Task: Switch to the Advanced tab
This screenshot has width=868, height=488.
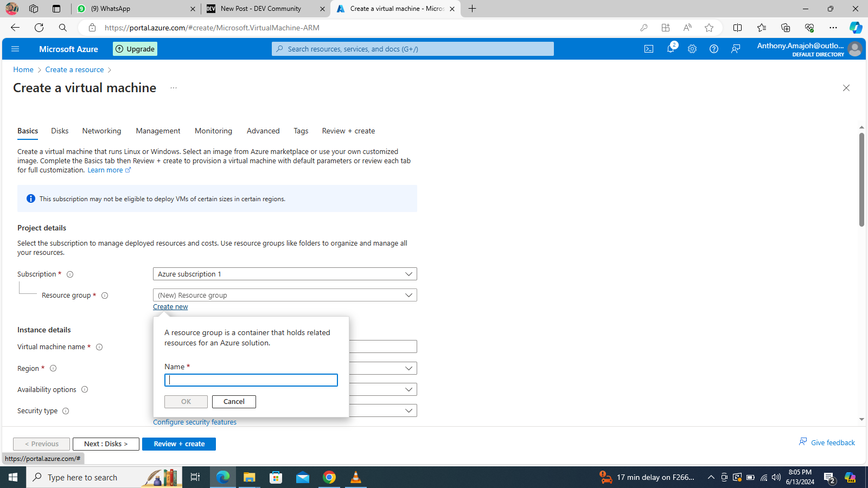Action: tap(263, 131)
